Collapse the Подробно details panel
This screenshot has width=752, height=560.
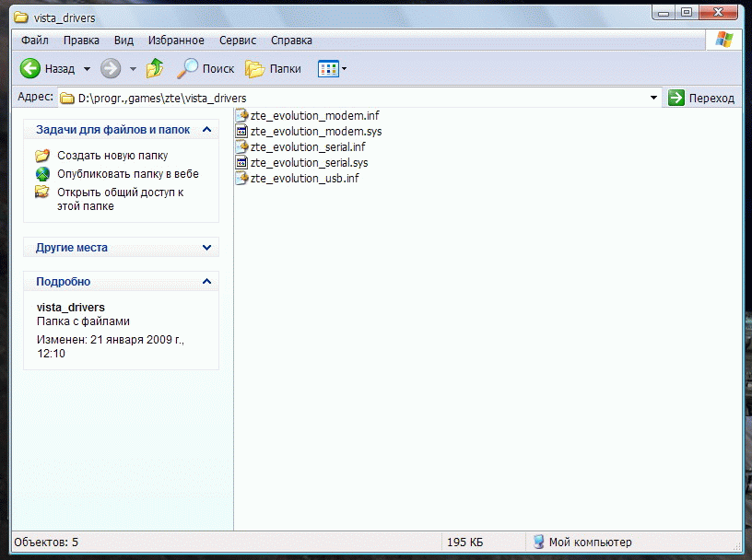(x=206, y=282)
